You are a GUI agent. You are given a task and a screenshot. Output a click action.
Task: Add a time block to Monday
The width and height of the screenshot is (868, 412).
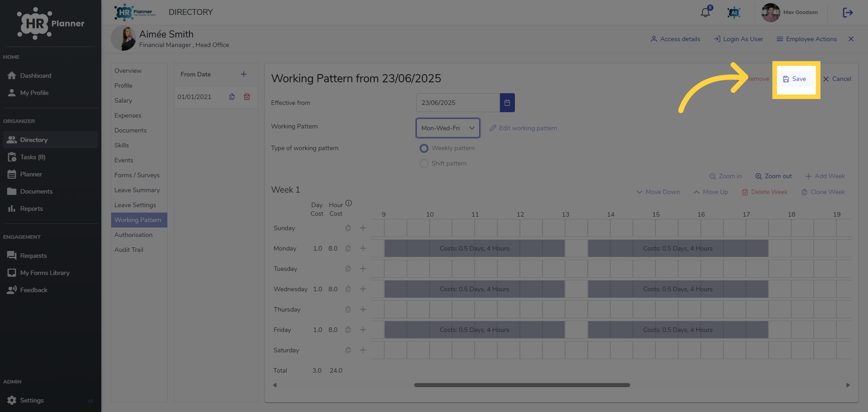[363, 248]
